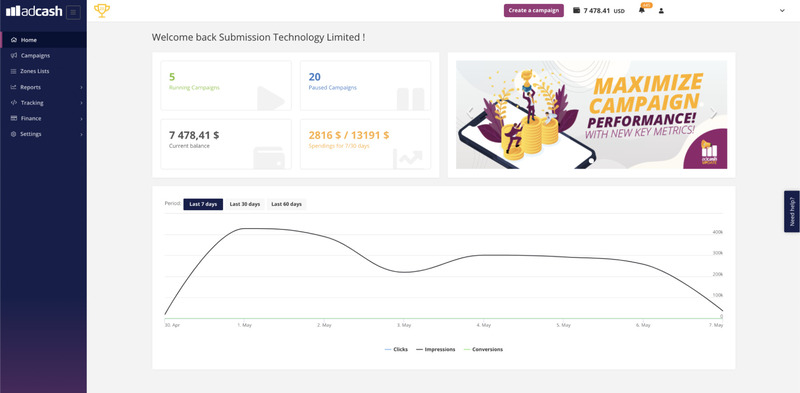This screenshot has height=393, width=800.
Task: Toggle the sidebar hamburger menu button
Action: click(73, 12)
